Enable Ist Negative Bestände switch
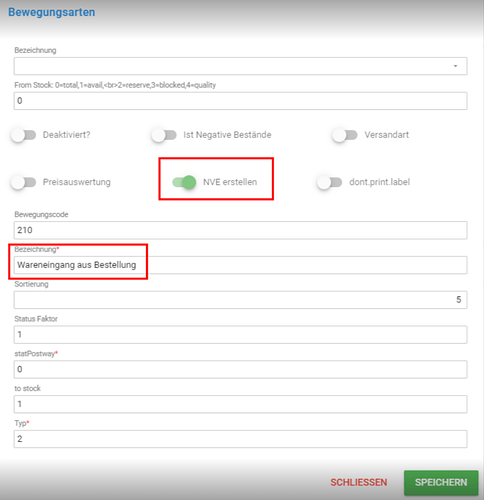Viewport: 484px width, 500px height. click(x=164, y=135)
